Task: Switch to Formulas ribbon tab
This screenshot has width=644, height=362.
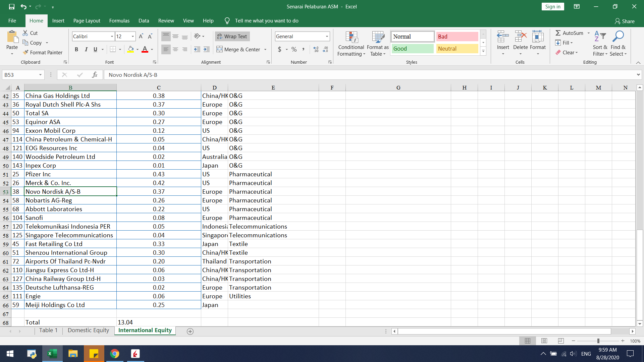Action: pyautogui.click(x=119, y=20)
